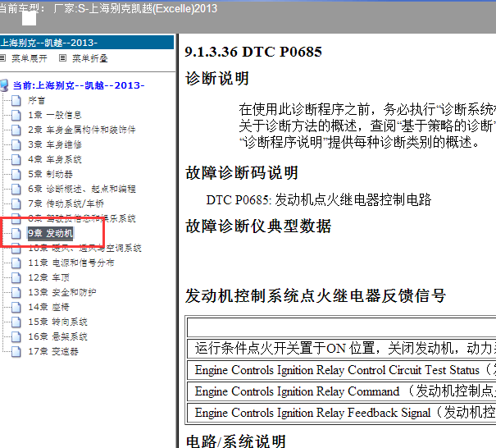Open chapter 16章 悬架系统

(57, 336)
